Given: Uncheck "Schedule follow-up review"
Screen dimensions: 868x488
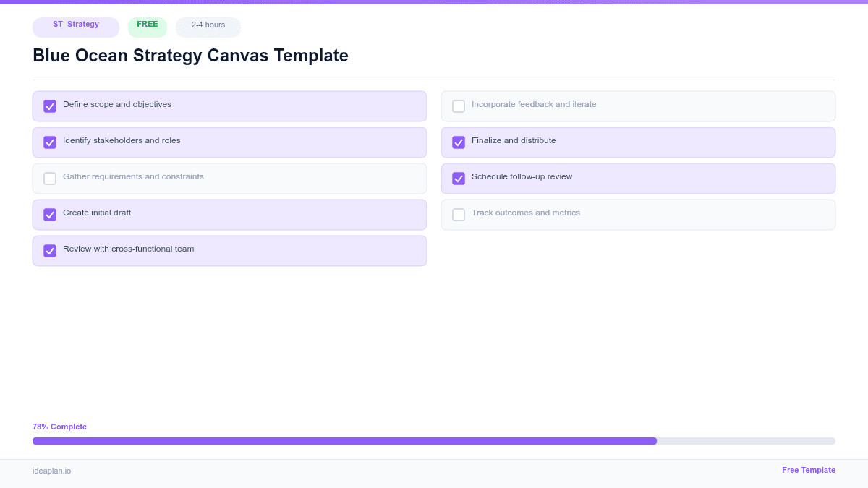Looking at the screenshot, I should 458,178.
